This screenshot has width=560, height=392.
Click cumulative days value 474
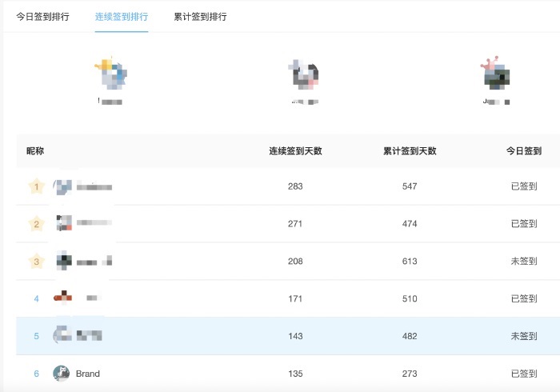[410, 224]
